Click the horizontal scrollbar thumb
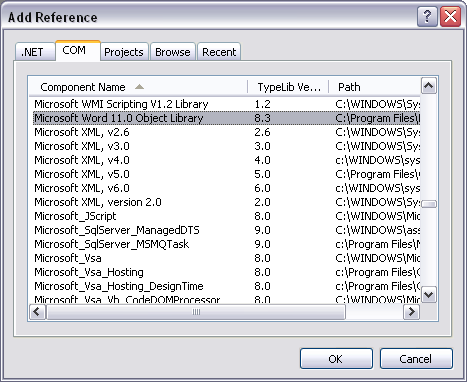 (196, 312)
